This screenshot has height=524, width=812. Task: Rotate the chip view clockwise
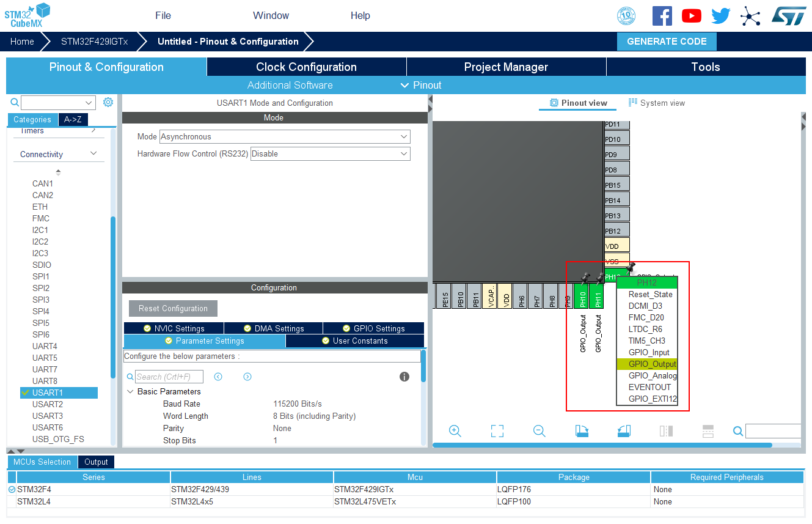582,431
